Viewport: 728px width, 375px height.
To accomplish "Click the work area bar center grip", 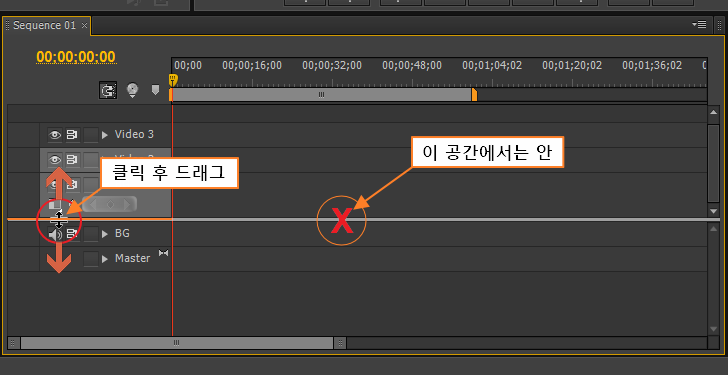I will coord(321,95).
